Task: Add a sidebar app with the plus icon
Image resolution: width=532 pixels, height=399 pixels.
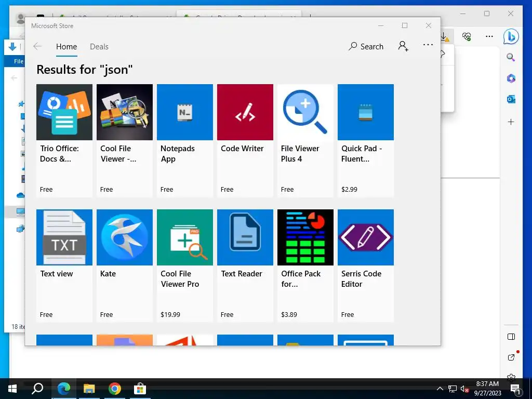Action: pyautogui.click(x=511, y=122)
